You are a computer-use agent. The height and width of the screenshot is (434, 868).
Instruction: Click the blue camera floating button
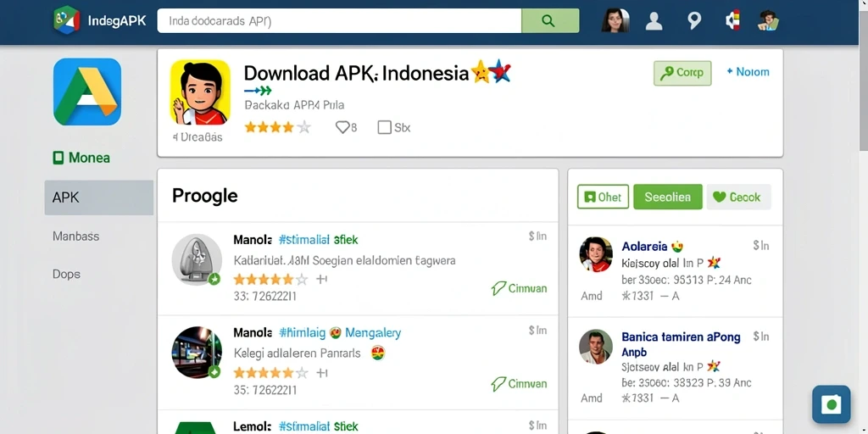(x=831, y=404)
